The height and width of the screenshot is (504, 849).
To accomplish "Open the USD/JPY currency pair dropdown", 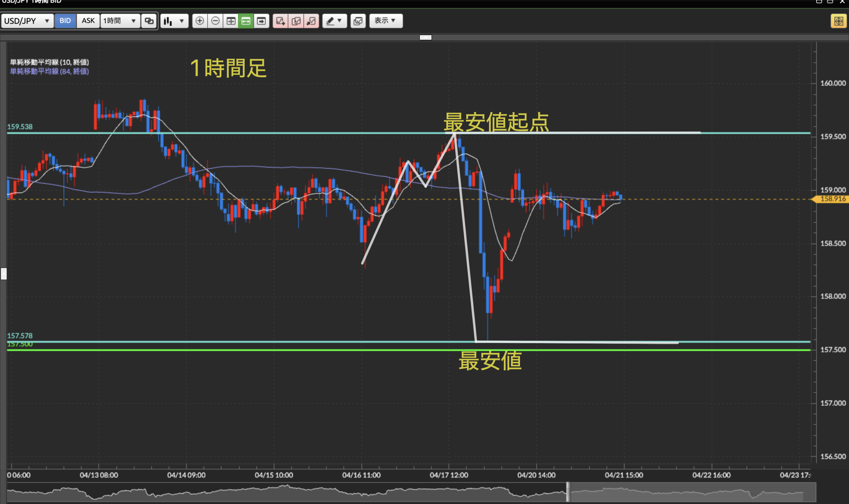I will (x=27, y=21).
